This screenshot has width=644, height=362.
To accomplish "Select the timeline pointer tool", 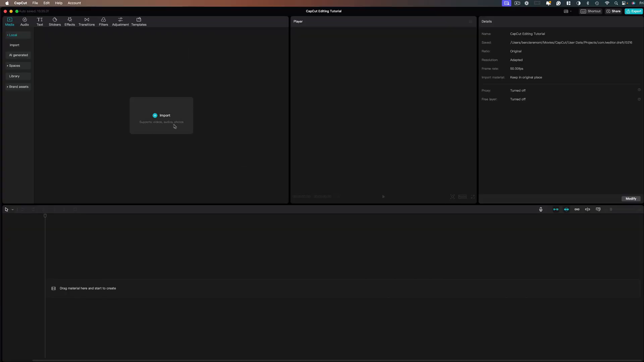I will pos(6,209).
